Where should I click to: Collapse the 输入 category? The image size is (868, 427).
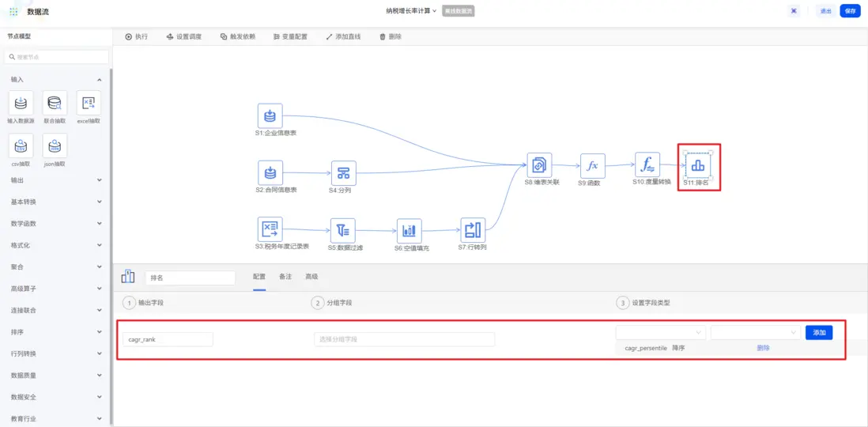point(55,80)
